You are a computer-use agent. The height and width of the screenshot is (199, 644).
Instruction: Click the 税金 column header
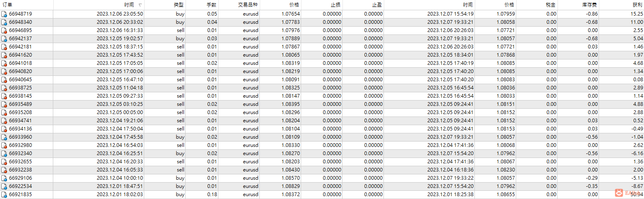551,5
